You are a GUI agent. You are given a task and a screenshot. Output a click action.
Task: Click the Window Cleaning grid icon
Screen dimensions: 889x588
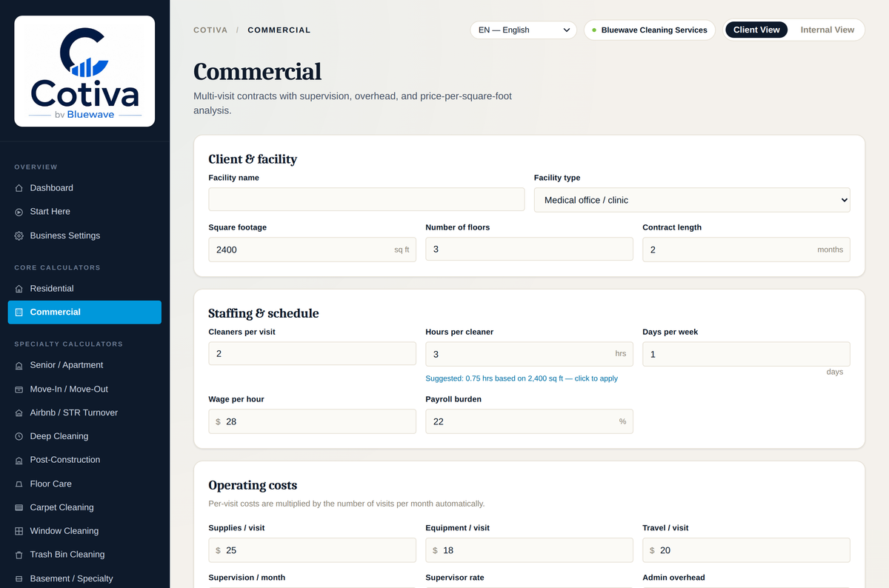point(19,531)
